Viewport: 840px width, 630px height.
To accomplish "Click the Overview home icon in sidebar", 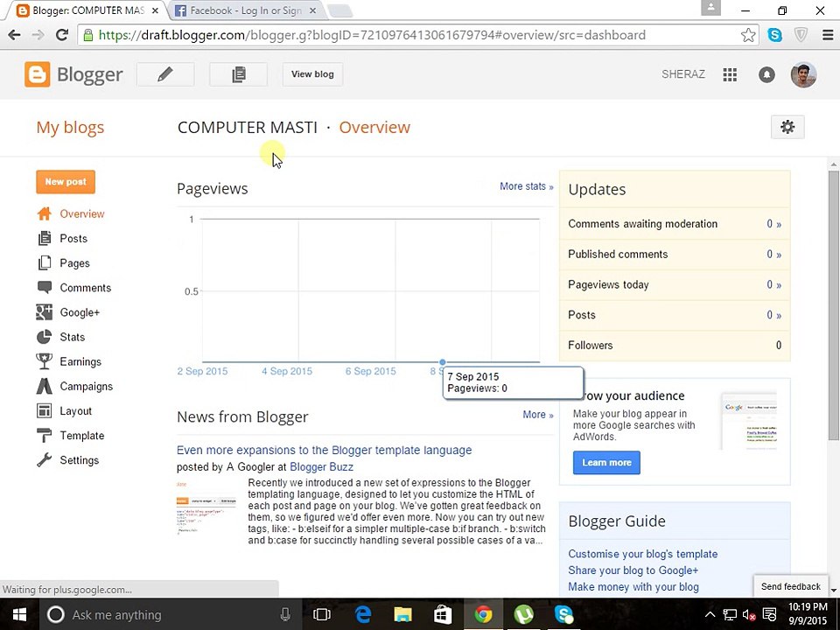I will 45,213.
